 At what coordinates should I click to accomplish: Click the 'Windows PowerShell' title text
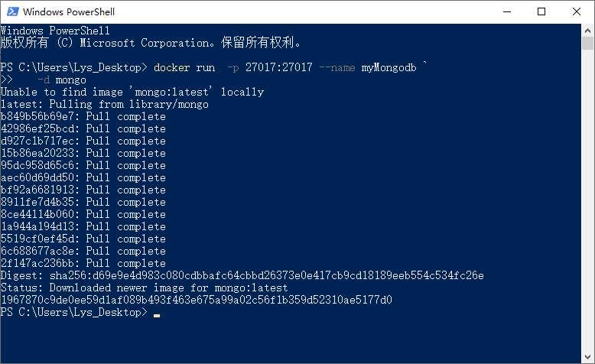(x=69, y=12)
